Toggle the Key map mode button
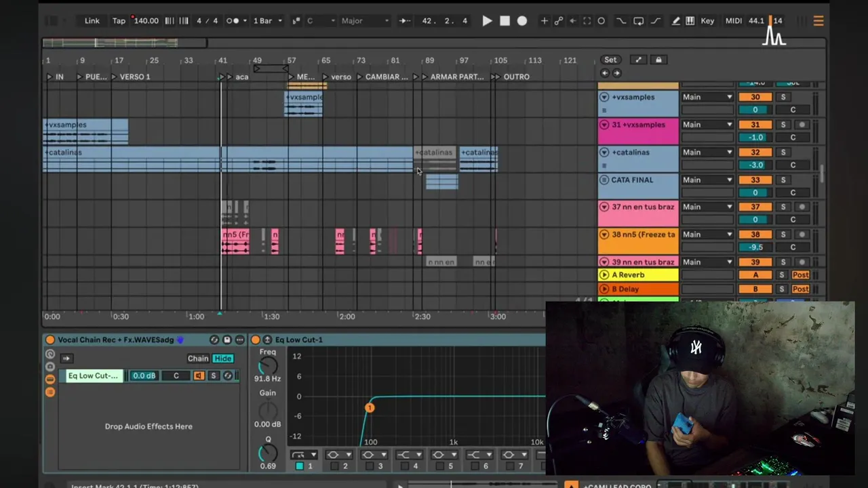Image resolution: width=868 pixels, height=488 pixels. [x=707, y=21]
